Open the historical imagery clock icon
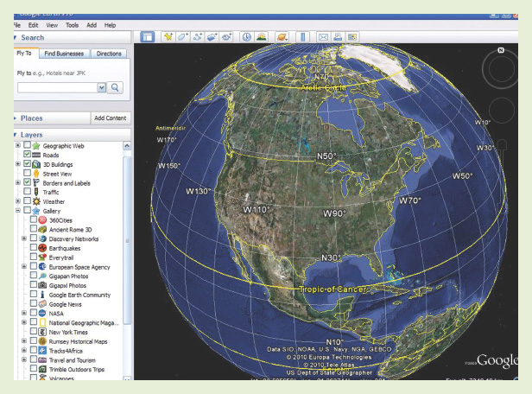The height and width of the screenshot is (394, 532). (x=246, y=37)
